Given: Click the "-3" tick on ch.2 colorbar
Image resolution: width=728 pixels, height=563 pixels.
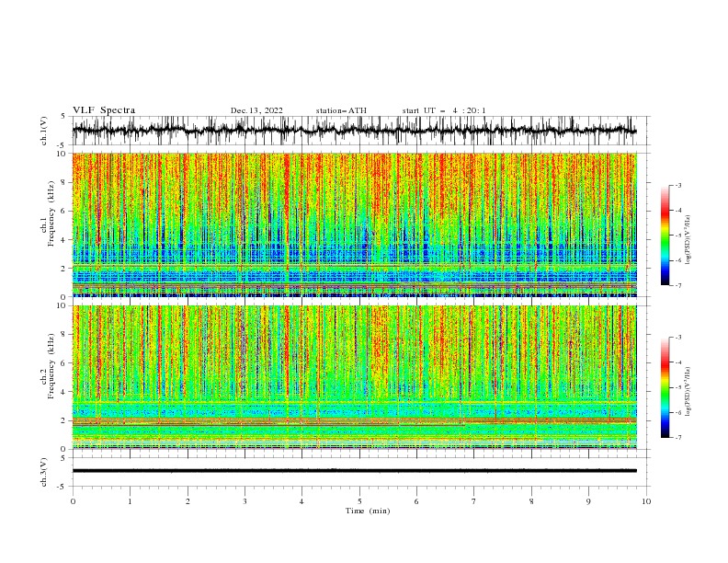Looking at the screenshot, I should pyautogui.click(x=677, y=338).
